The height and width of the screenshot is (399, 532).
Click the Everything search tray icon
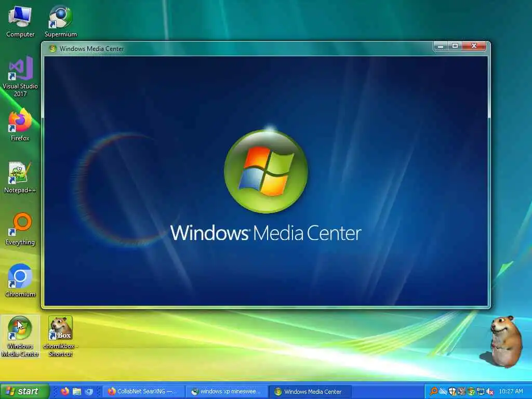pos(434,392)
